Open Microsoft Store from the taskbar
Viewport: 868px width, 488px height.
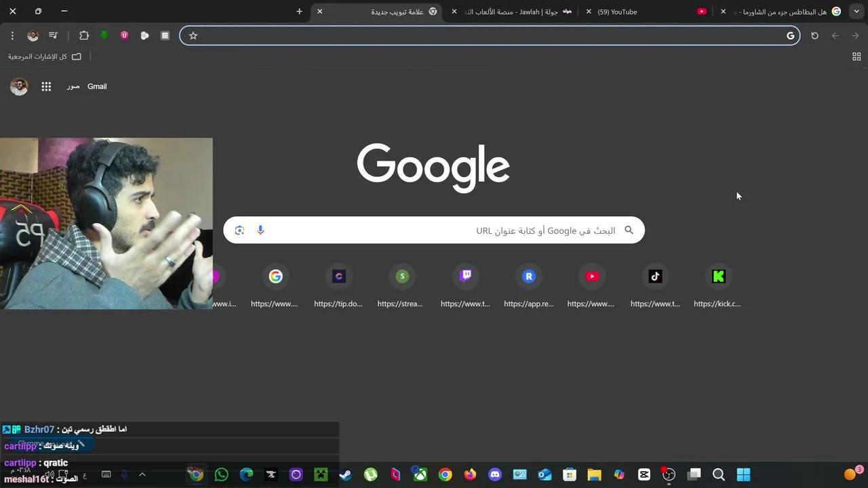point(570,474)
